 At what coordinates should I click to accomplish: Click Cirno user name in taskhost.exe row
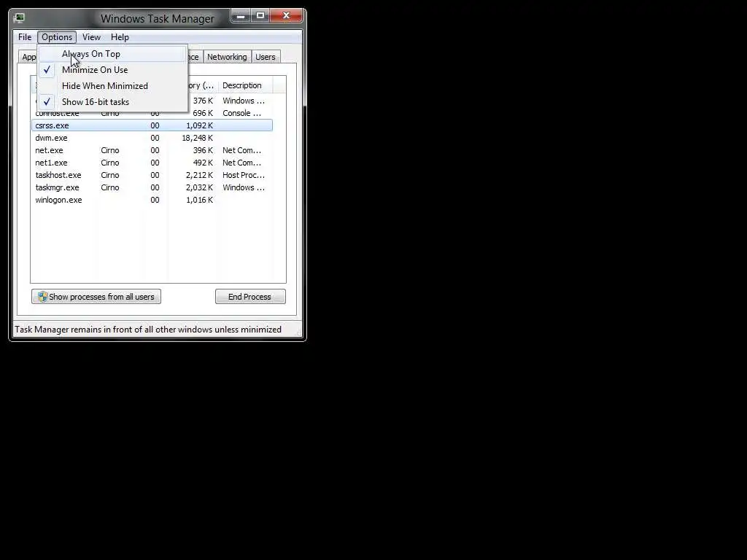[110, 175]
